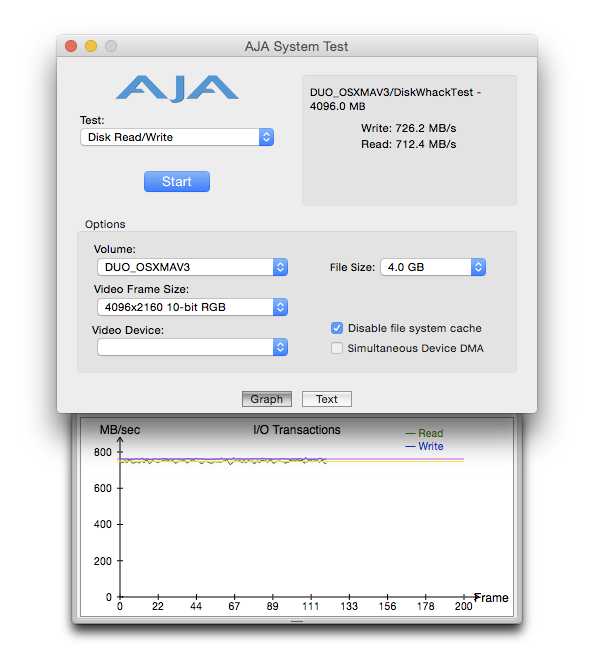Open the Test type dropdown
This screenshot has width=594, height=648.
tap(177, 137)
